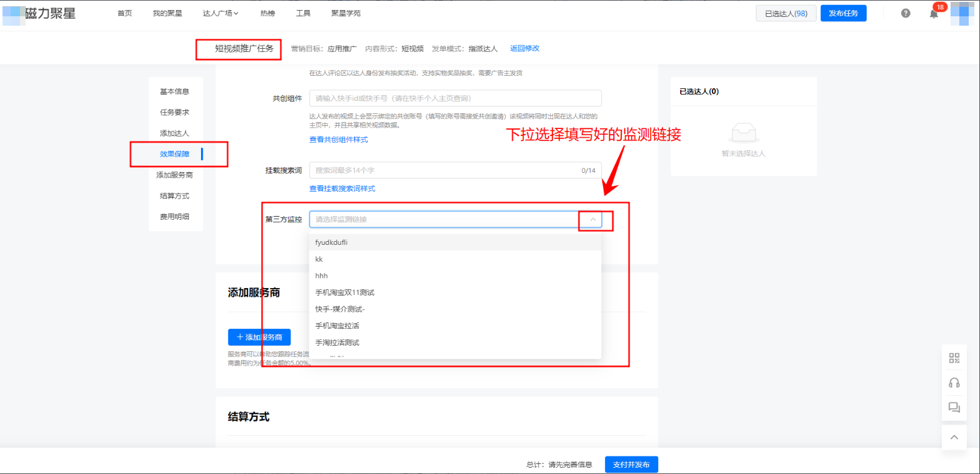
Task: Open 工具 in top navigation
Action: [x=303, y=13]
